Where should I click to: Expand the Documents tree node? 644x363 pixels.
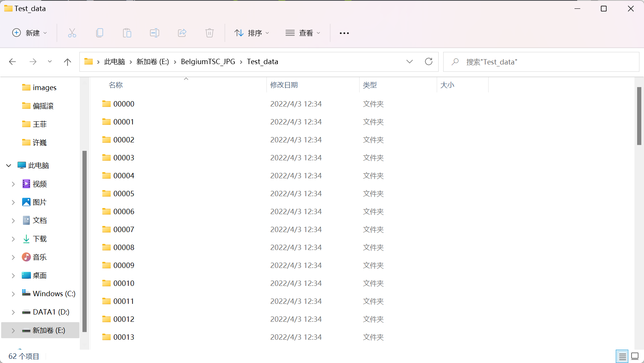point(13,221)
